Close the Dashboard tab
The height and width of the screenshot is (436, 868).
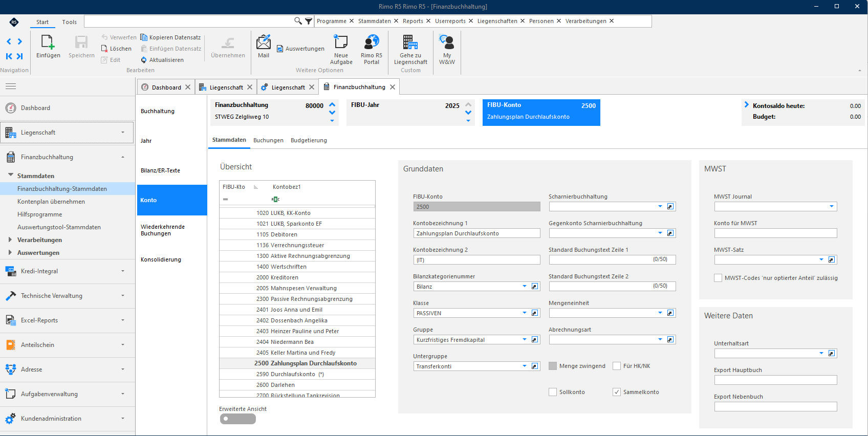click(188, 87)
